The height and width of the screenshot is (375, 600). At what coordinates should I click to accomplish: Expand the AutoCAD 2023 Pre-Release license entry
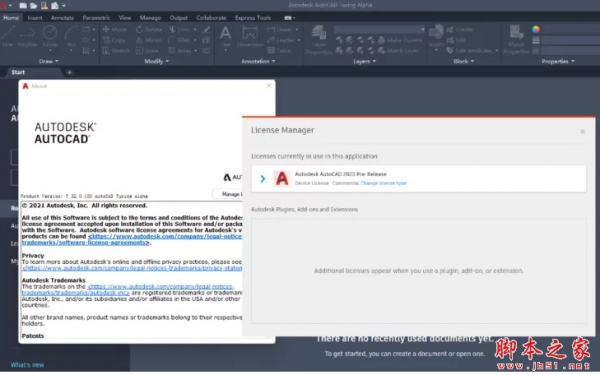(262, 179)
